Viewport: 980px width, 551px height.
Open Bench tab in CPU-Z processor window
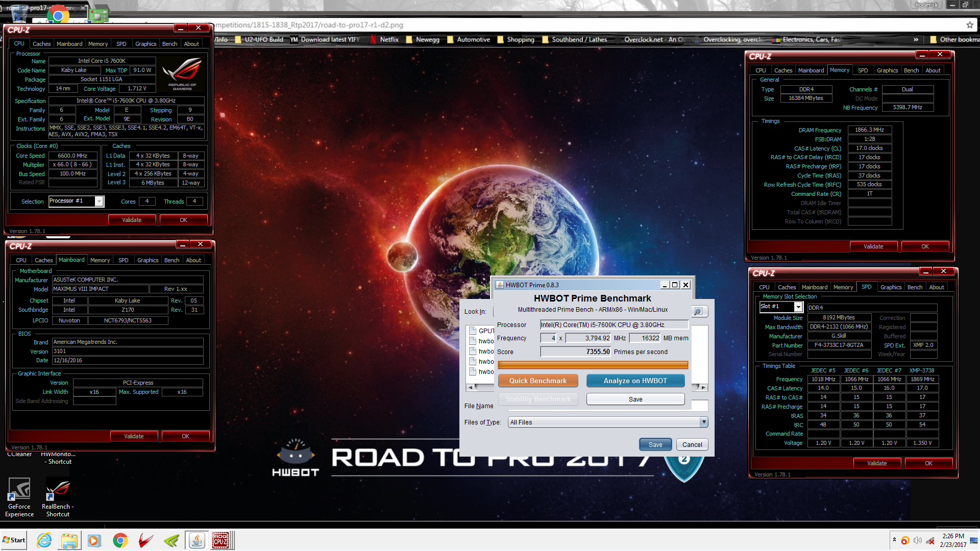[x=169, y=44]
